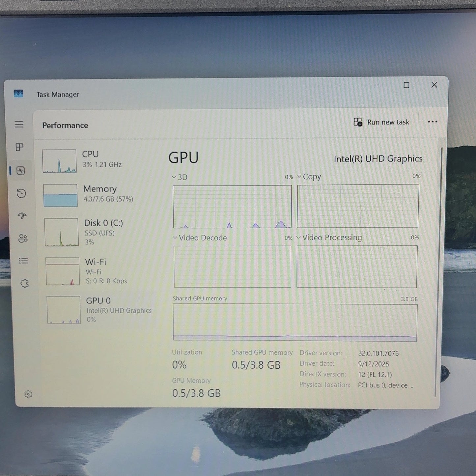Click the Shared GPU memory graph
476x476 pixels.
295,322
